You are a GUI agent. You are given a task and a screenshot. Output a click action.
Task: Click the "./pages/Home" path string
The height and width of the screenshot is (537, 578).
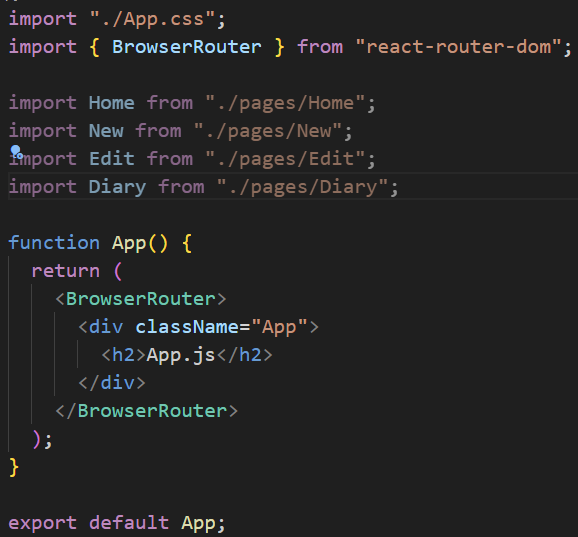pyautogui.click(x=285, y=103)
